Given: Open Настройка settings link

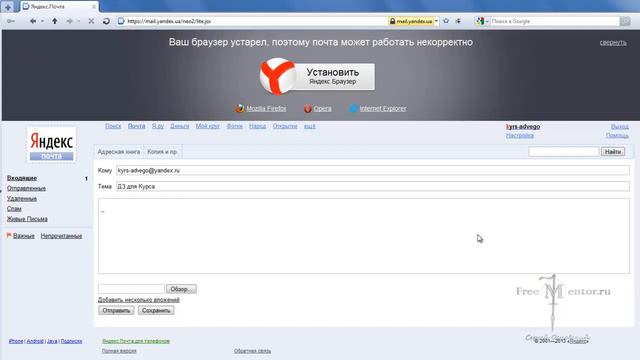Looking at the screenshot, I should (x=520, y=136).
